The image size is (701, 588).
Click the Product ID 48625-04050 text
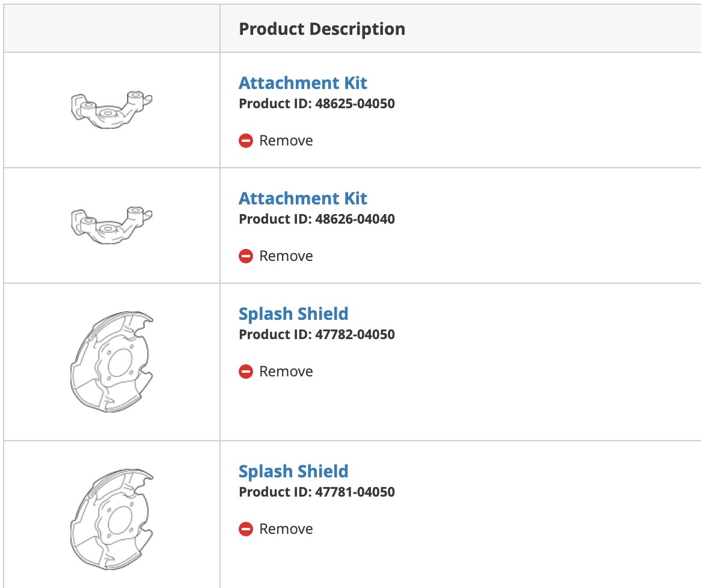[x=316, y=103]
